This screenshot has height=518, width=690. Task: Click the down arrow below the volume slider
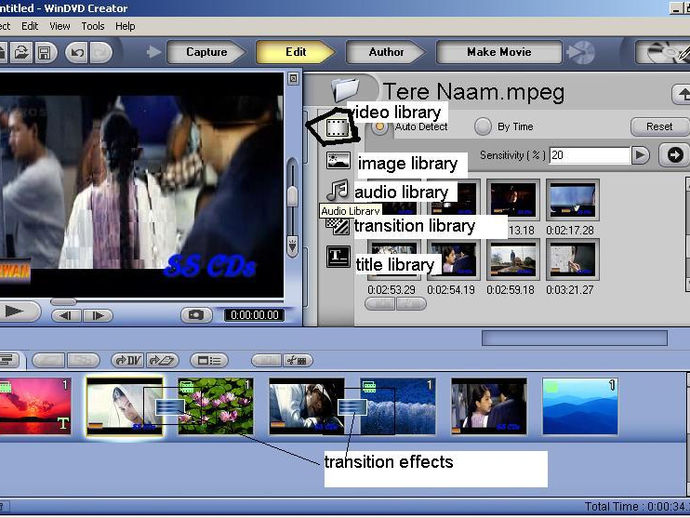click(292, 245)
